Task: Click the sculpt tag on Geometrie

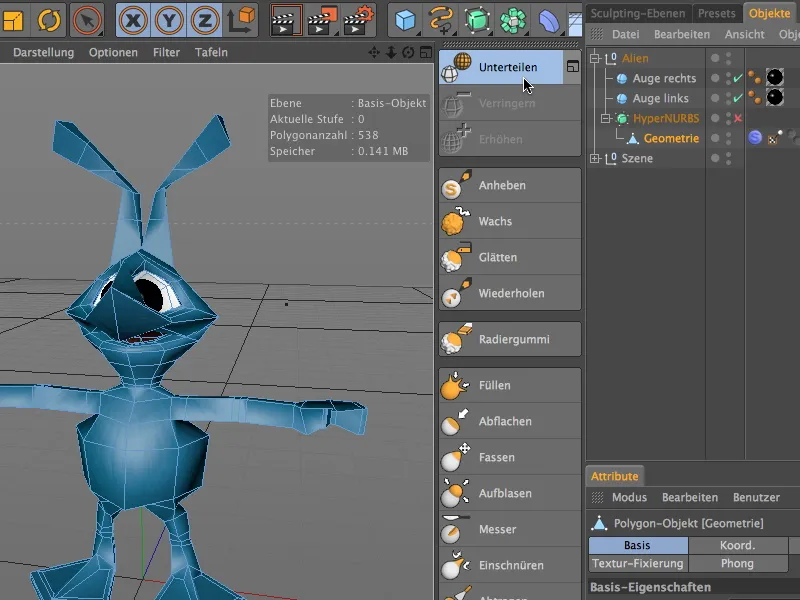Action: tap(755, 138)
